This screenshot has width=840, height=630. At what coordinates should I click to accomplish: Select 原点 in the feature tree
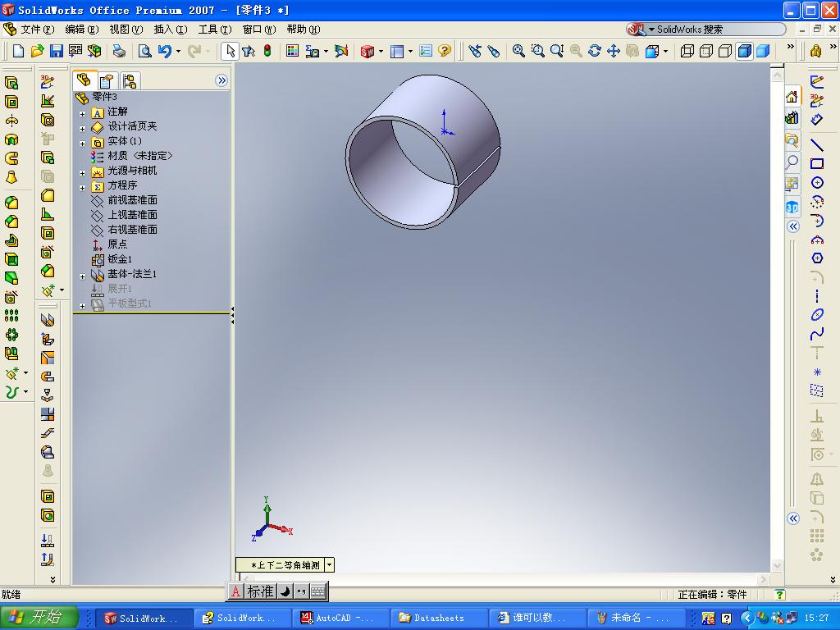pyautogui.click(x=117, y=244)
